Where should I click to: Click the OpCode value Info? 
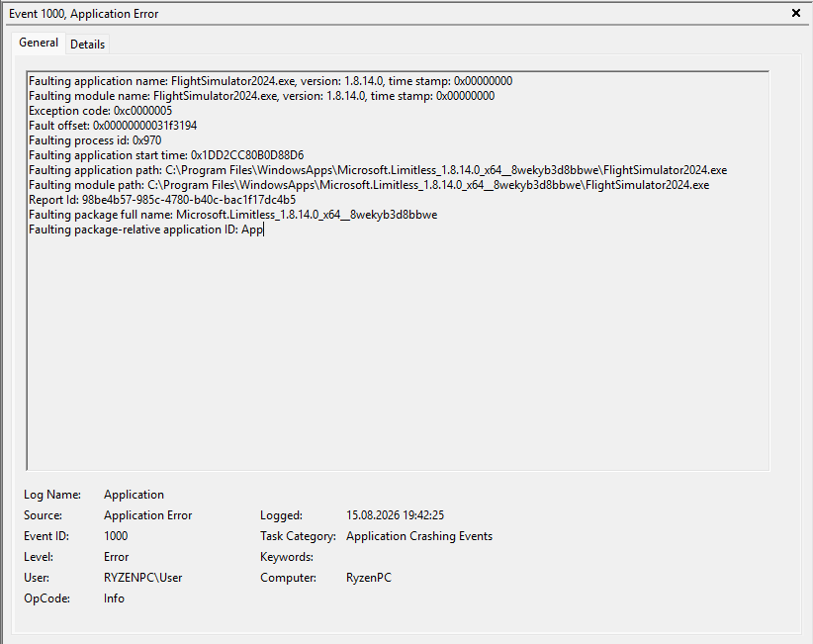click(114, 598)
